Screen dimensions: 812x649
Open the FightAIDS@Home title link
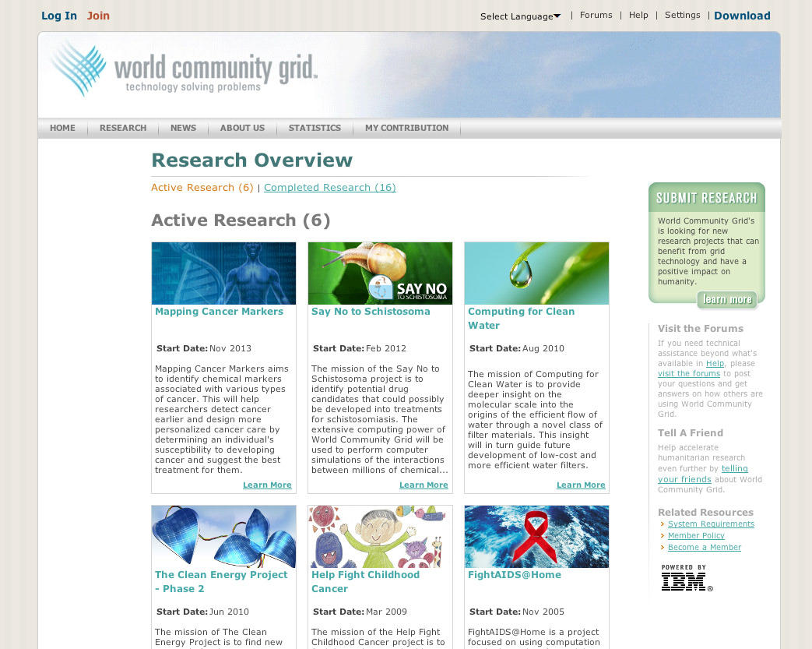click(x=515, y=575)
